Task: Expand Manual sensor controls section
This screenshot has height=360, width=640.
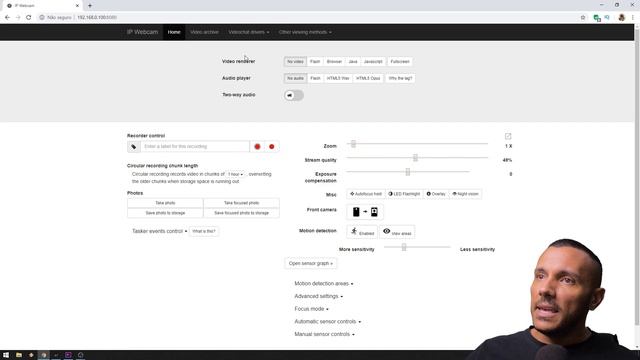Action: pos(324,334)
